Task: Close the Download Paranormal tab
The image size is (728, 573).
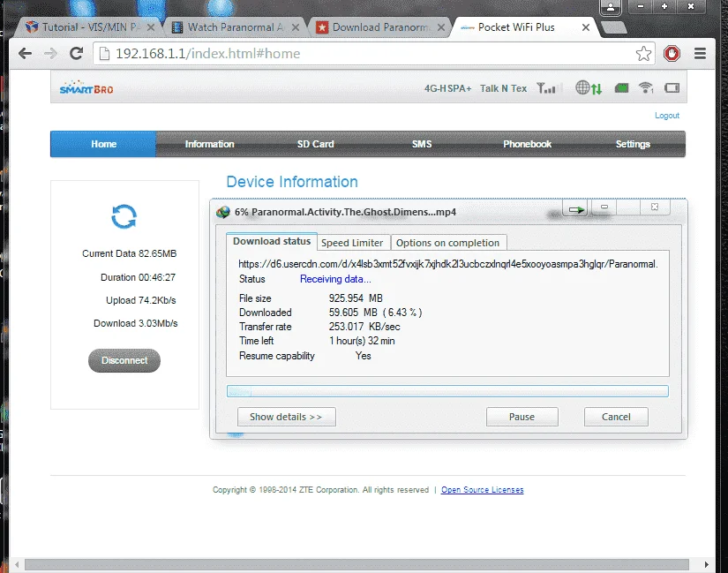Action: 441,27
